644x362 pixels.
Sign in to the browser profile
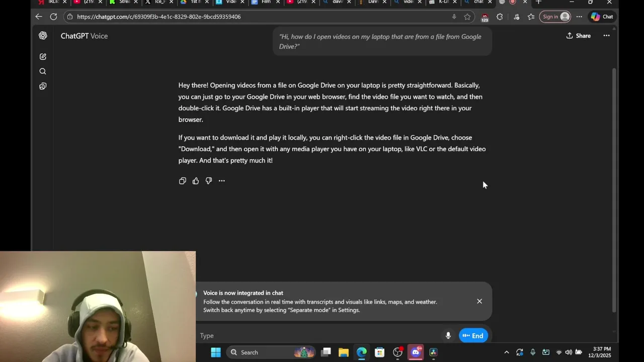coord(555,17)
